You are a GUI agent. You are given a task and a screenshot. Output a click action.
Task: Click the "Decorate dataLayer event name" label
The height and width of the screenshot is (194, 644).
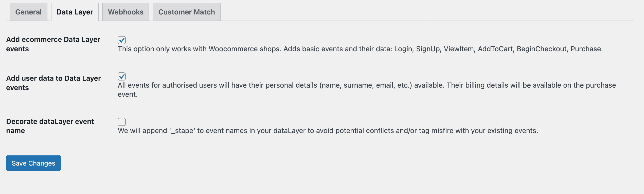click(x=50, y=126)
